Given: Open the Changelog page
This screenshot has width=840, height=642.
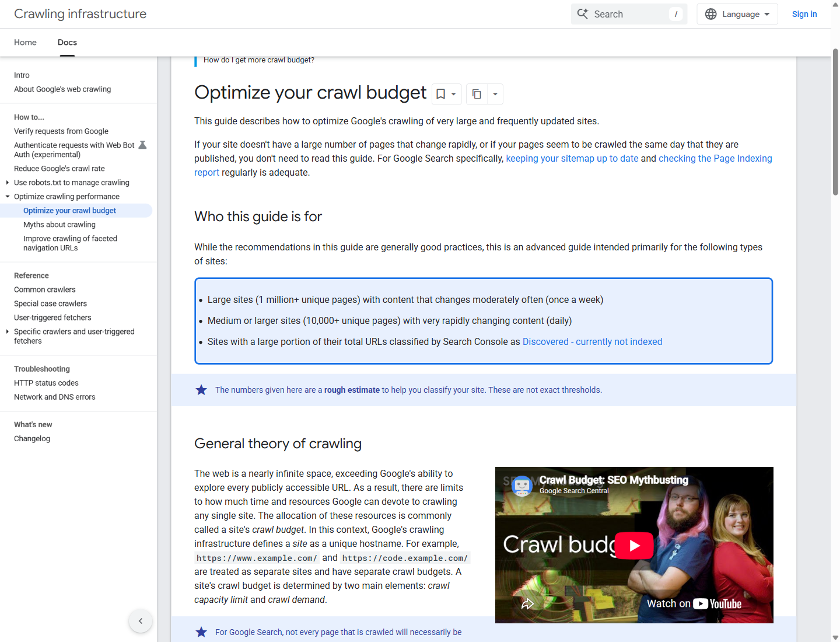Looking at the screenshot, I should 32,439.
